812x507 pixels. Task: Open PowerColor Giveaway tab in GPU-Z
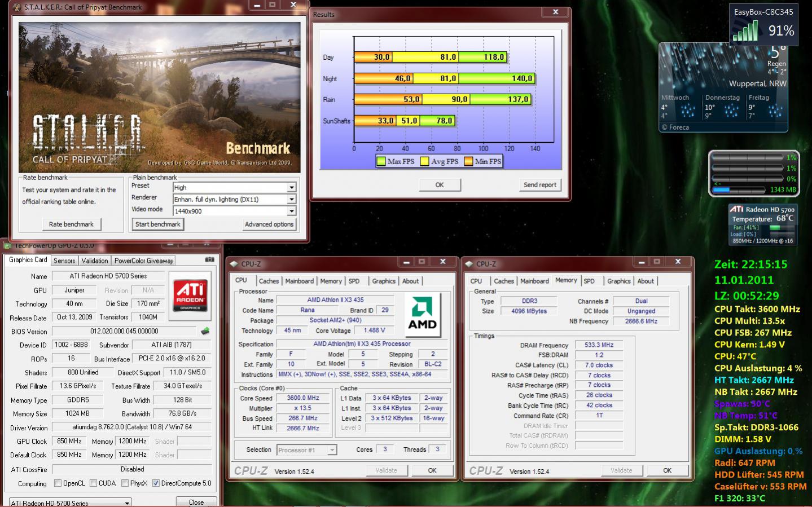click(144, 261)
